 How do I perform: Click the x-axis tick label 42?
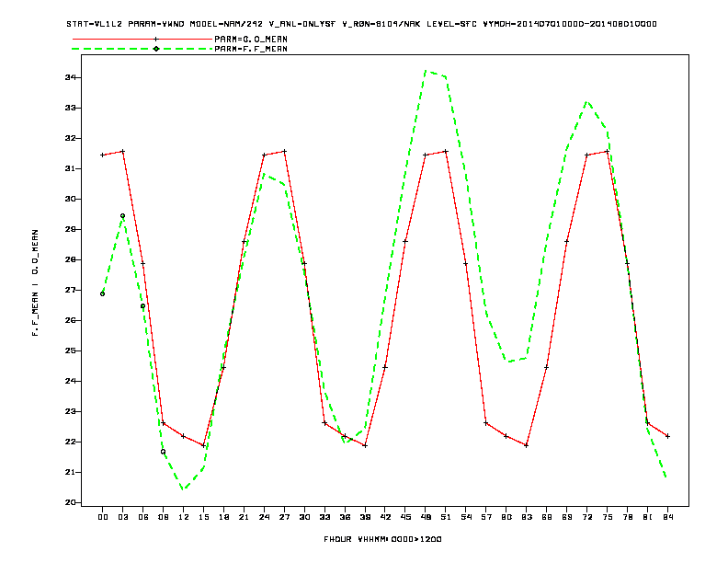(385, 517)
